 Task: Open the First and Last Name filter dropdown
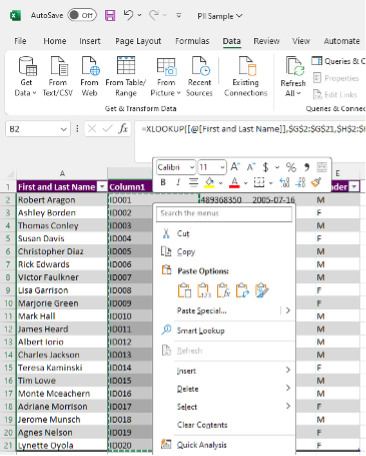tap(102, 187)
